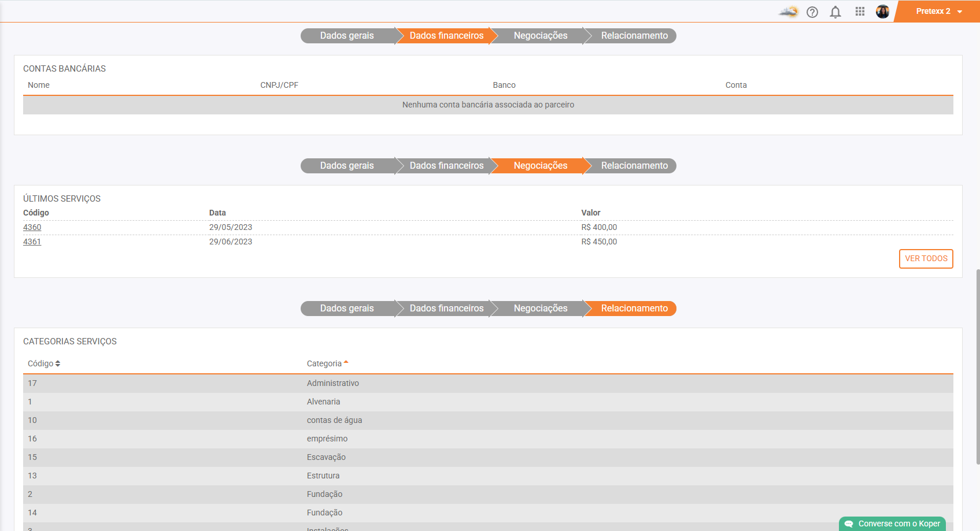Select highlighted Relacionamento tab above Categorias Serviços
The image size is (980, 531).
634,309
